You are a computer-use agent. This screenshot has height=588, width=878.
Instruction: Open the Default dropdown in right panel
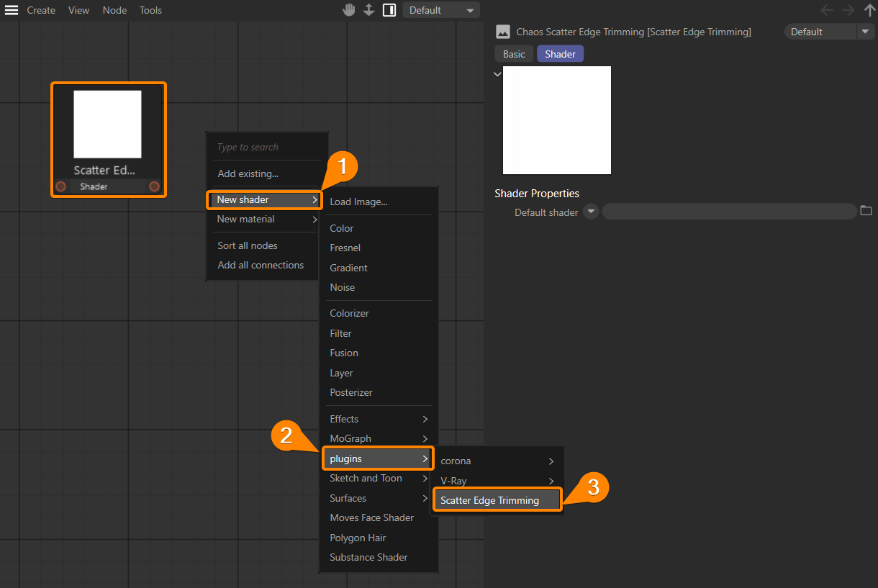click(828, 31)
